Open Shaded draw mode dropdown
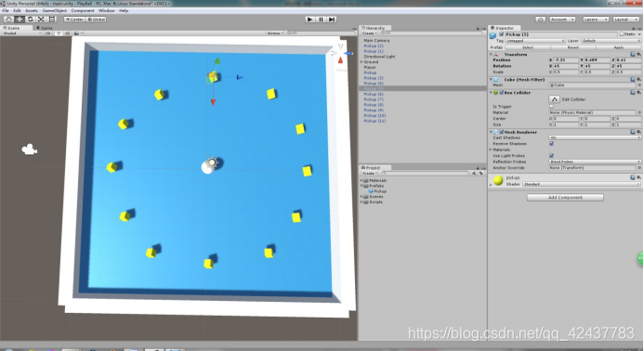 [21, 33]
